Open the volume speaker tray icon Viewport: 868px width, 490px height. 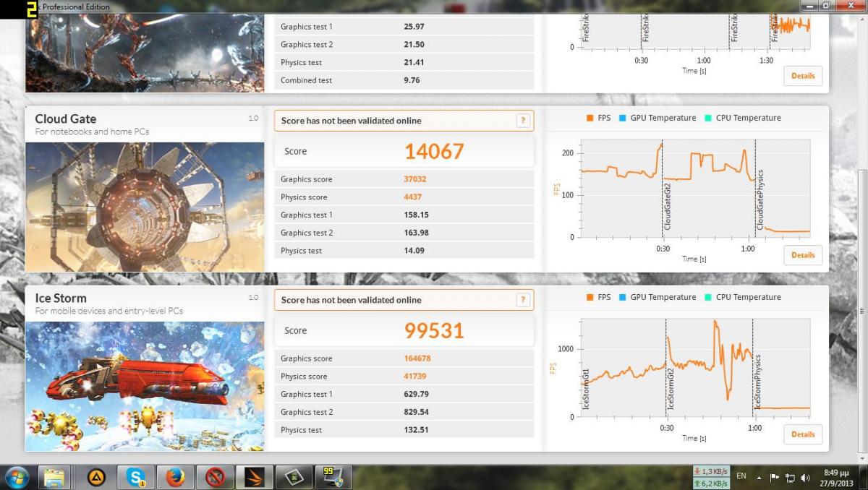point(805,478)
